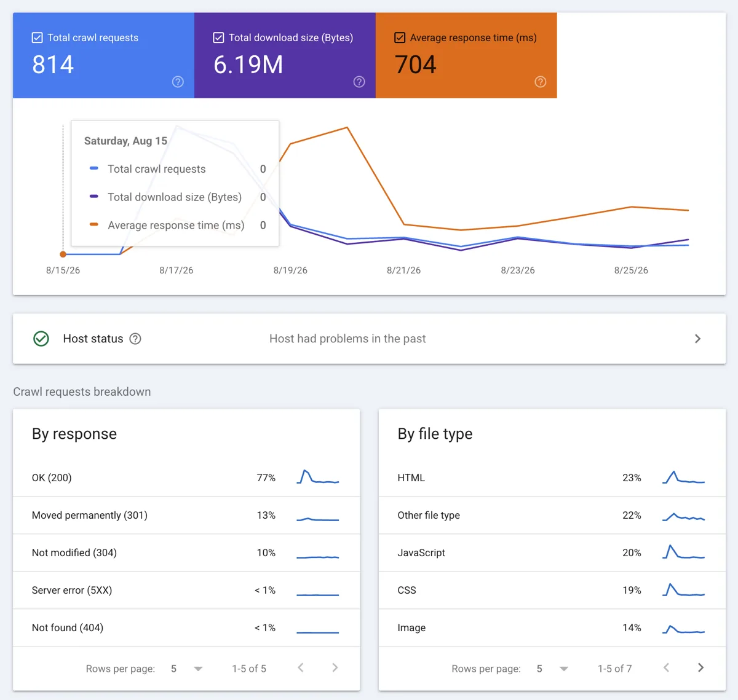Click the Crawl requests breakdown heading
Viewport: 738px width, 700px height.
coord(82,391)
